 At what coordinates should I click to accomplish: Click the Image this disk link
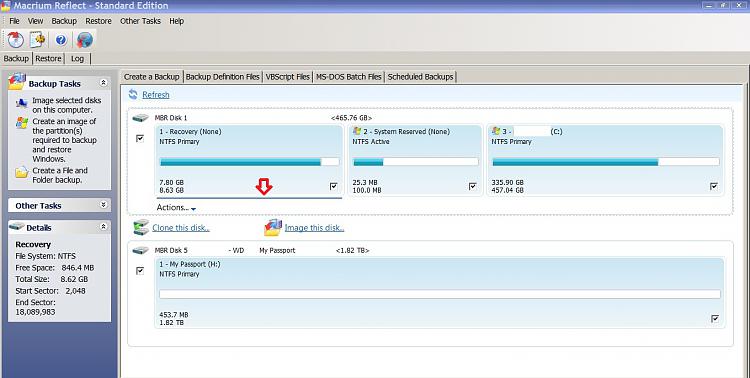click(x=314, y=228)
